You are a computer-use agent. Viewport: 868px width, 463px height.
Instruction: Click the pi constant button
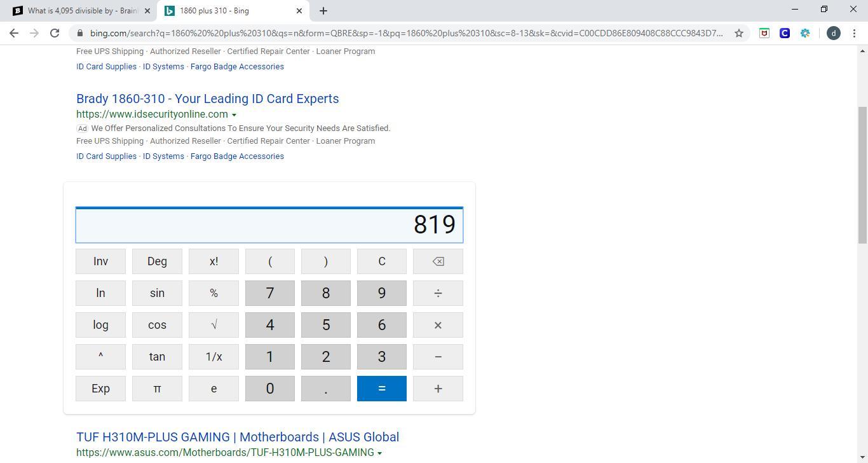coord(157,389)
